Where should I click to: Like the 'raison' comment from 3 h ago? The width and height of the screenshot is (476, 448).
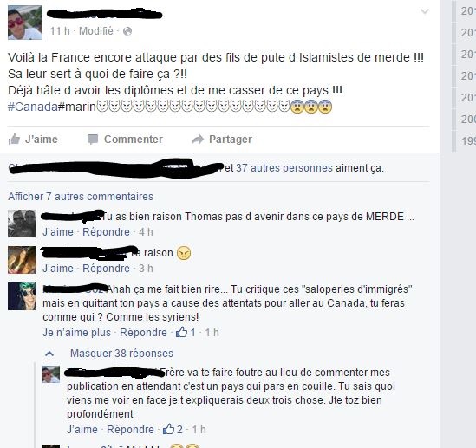point(58,269)
